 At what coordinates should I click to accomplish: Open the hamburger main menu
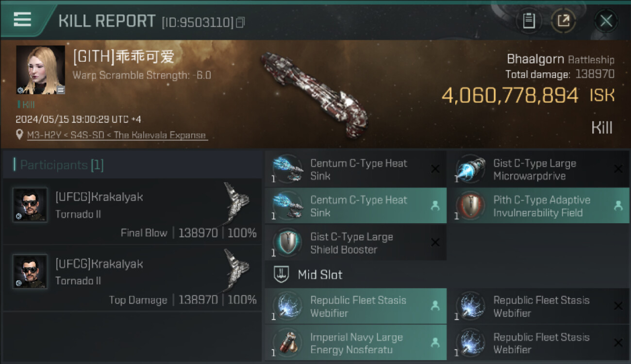tap(22, 19)
